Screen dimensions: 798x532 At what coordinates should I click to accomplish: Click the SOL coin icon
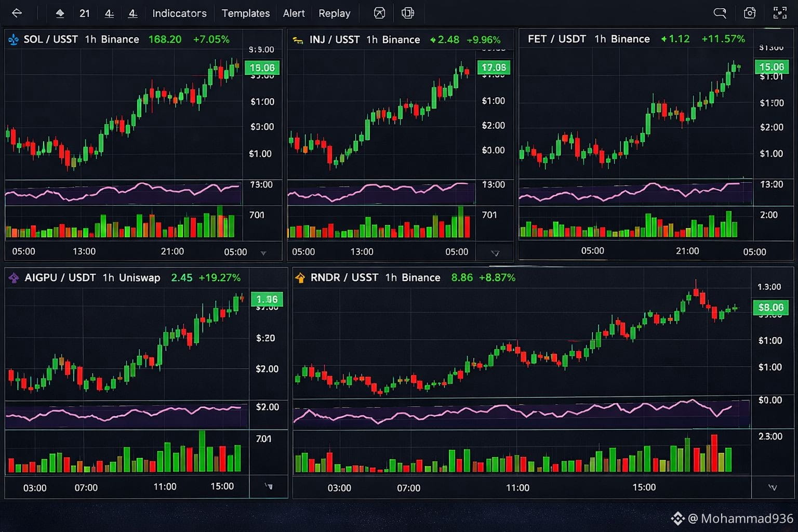(x=14, y=39)
